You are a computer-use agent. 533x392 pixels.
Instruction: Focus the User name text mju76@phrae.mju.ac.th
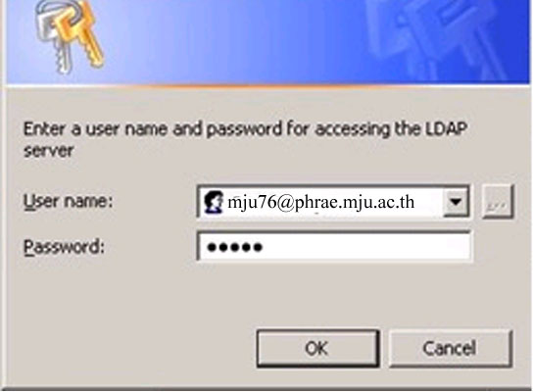point(321,202)
